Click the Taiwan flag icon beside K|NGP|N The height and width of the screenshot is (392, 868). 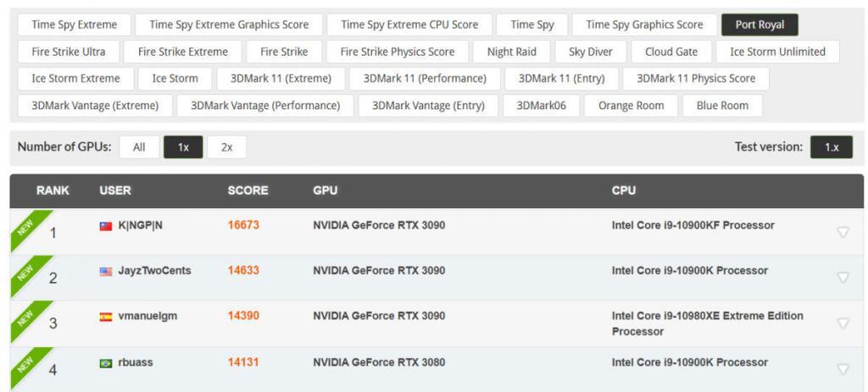click(x=106, y=226)
